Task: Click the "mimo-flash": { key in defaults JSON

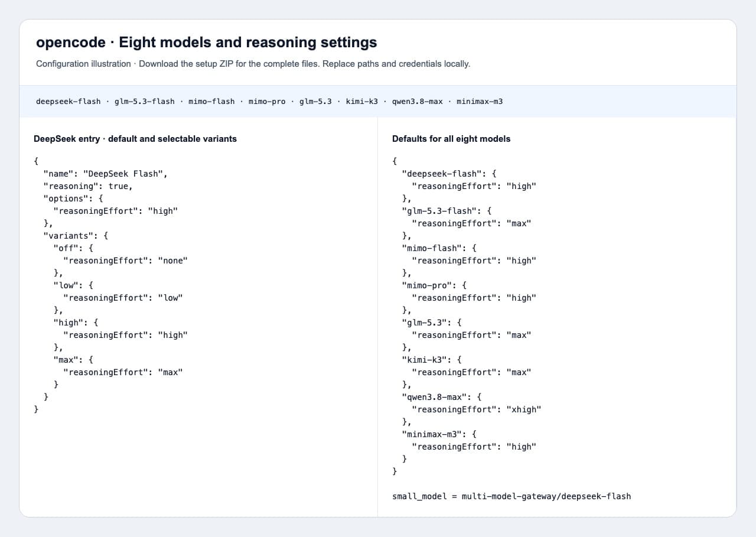Action: (x=439, y=248)
